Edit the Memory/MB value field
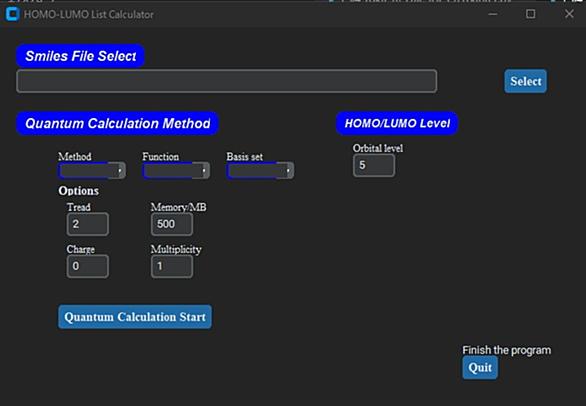 click(172, 224)
